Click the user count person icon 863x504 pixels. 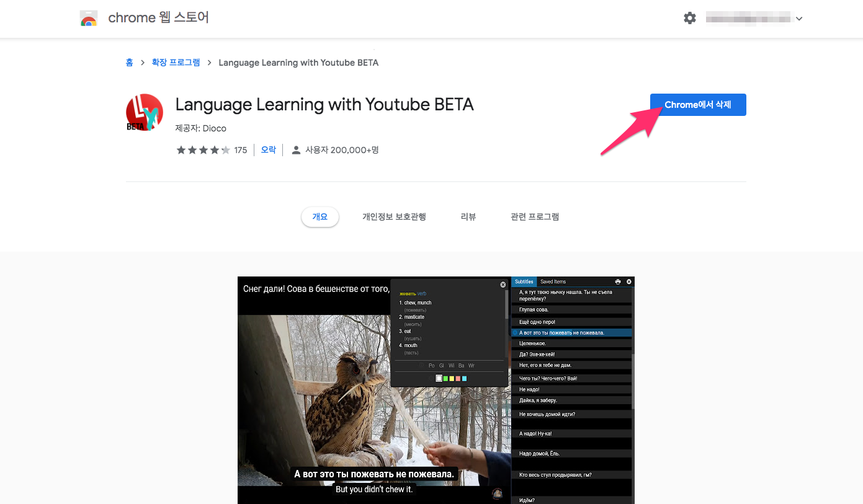[296, 150]
